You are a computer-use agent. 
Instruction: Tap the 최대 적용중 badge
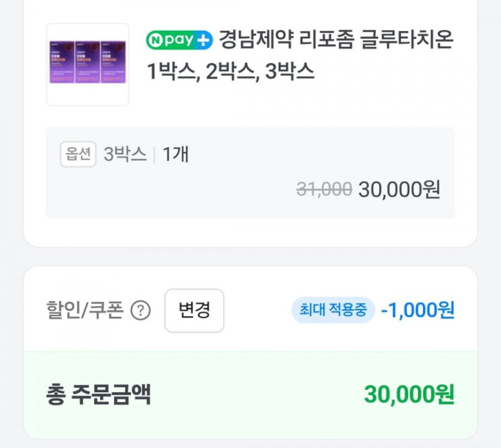(333, 311)
